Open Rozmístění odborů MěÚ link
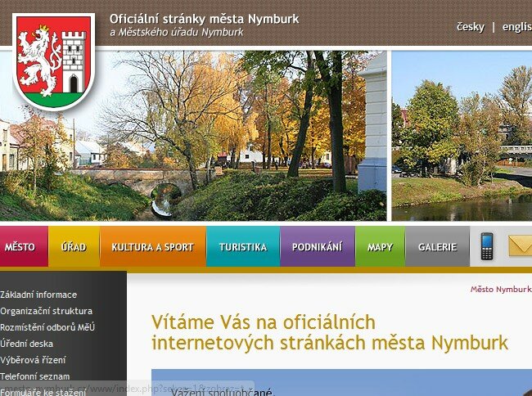Image resolution: width=532 pixels, height=396 pixels. coord(47,327)
